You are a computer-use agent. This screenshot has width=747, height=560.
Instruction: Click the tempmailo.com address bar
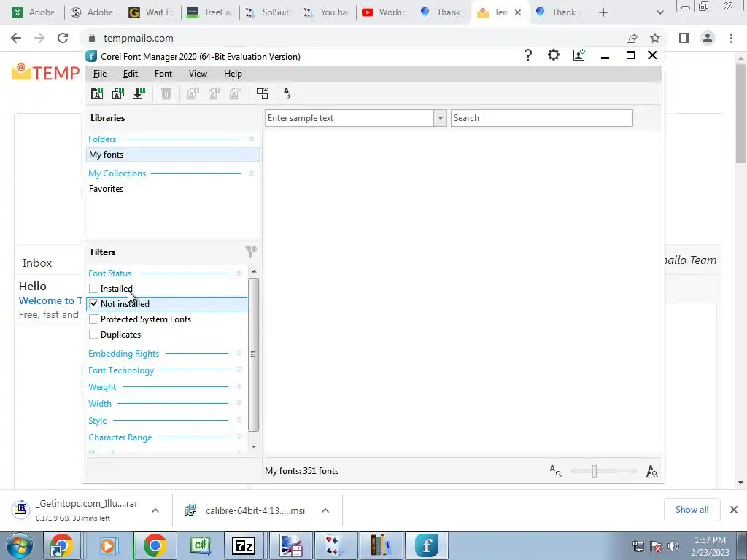pos(352,38)
